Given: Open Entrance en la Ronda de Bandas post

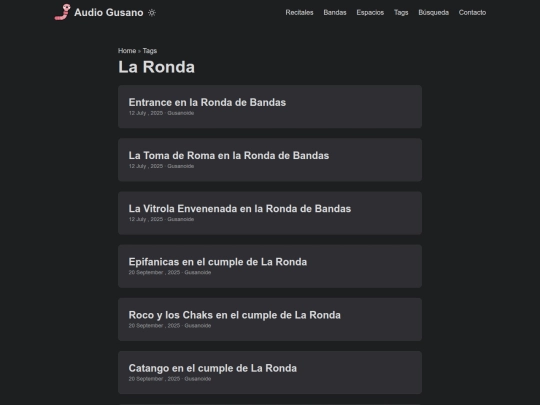Looking at the screenshot, I should coord(270,107).
